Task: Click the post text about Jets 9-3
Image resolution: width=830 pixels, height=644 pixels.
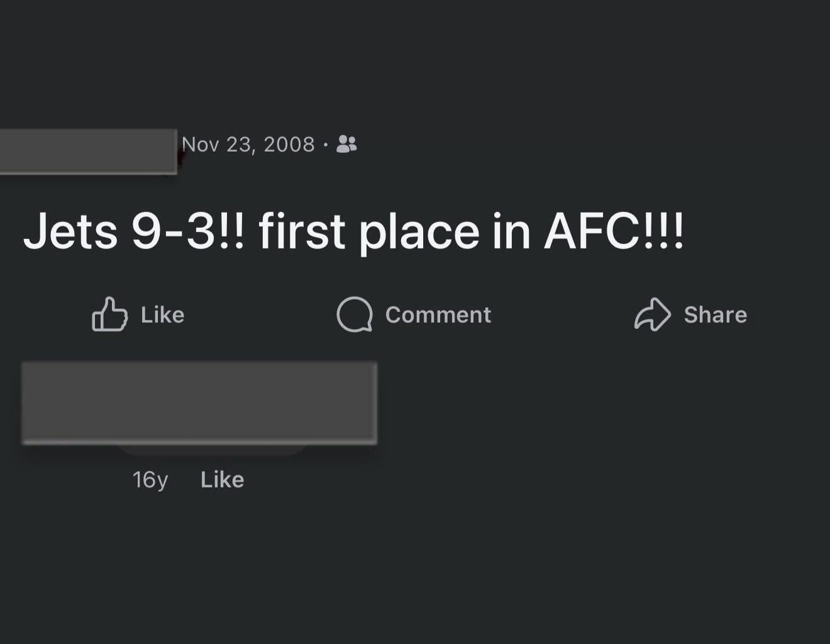Action: [355, 231]
